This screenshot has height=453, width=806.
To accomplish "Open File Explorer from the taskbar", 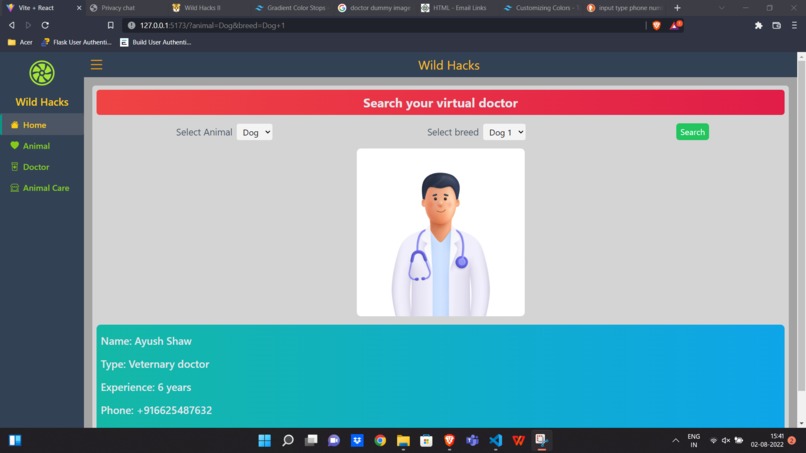I will pos(404,440).
